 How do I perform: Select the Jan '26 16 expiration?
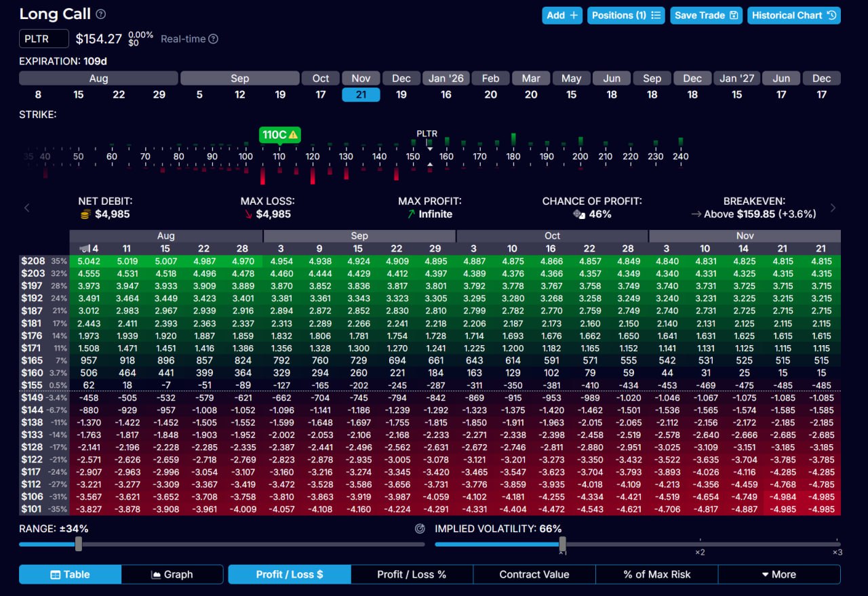click(446, 94)
